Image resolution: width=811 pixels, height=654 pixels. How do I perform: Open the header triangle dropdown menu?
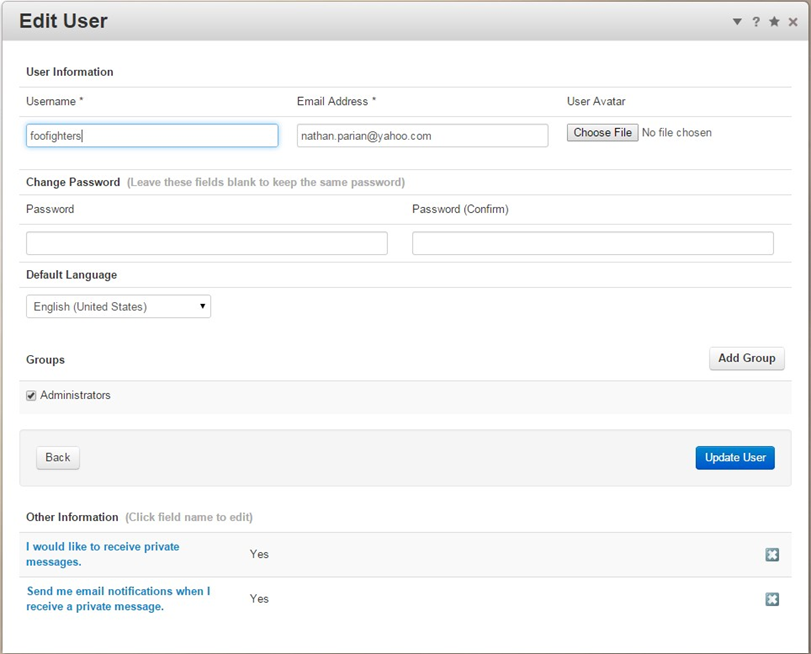pos(737,22)
